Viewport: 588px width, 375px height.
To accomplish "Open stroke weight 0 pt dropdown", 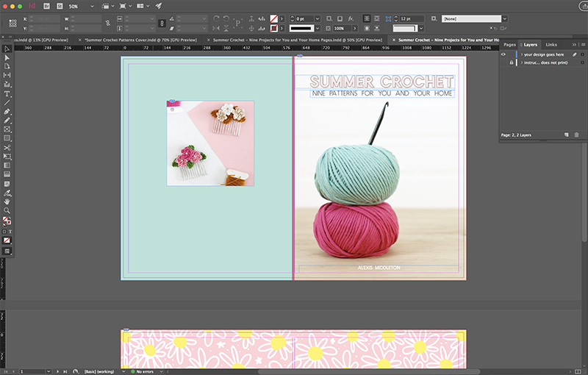I will pos(318,18).
